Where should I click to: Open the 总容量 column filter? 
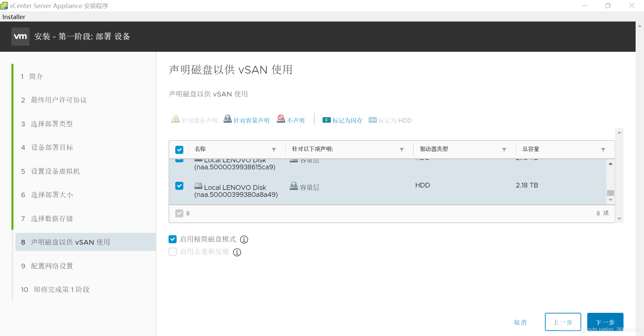[x=603, y=150]
